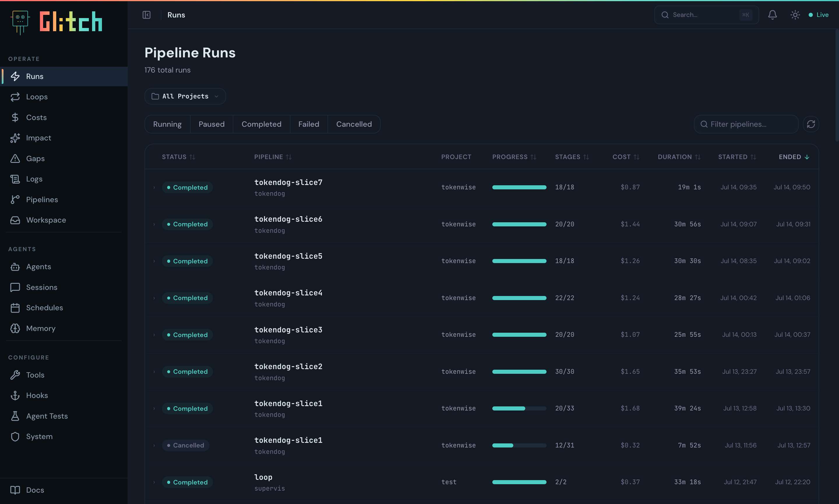
Task: Open Docs via the book icon
Action: (x=15, y=490)
